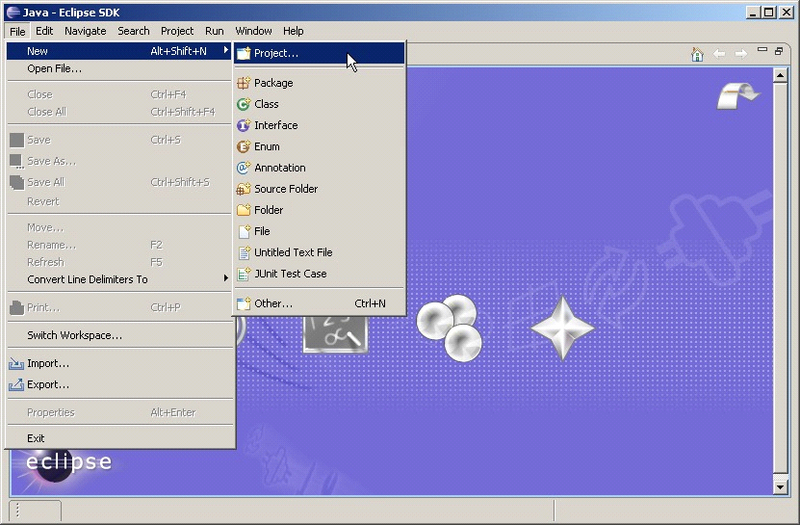Select Interface in the New submenu
The width and height of the screenshot is (800, 525).
point(319,125)
